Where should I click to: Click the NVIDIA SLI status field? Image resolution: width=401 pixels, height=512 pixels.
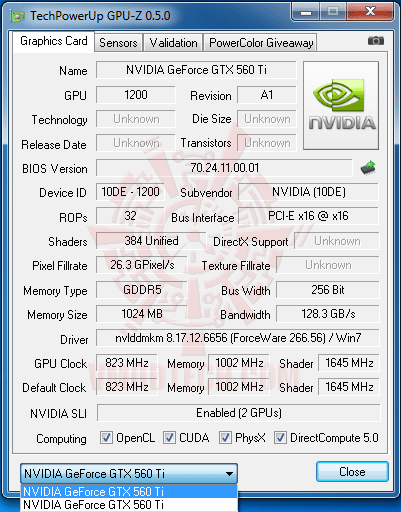coord(238,413)
